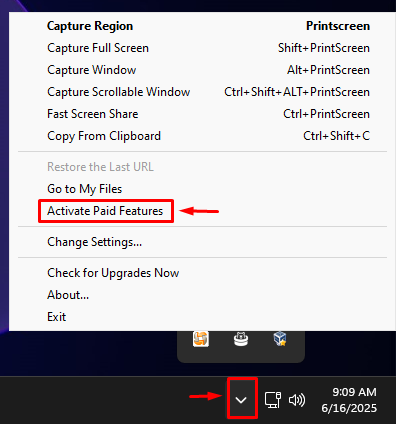Image resolution: width=396 pixels, height=424 pixels.
Task: Click the printer-like tray icon
Action: click(x=241, y=340)
